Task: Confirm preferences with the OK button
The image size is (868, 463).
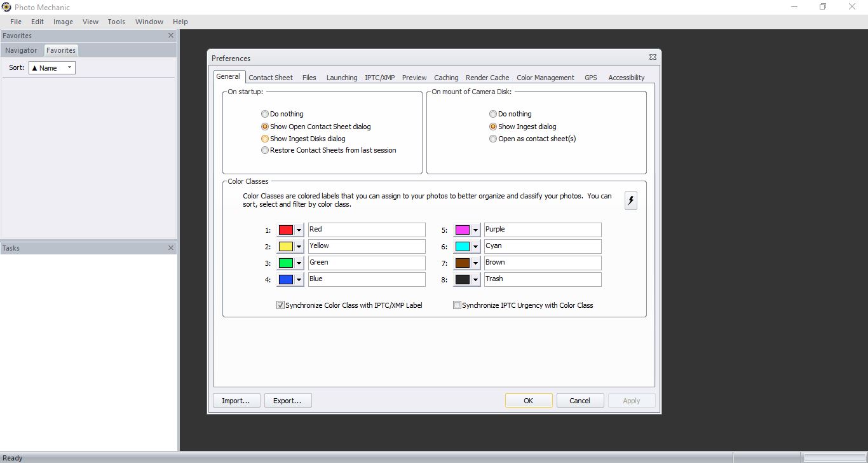Action: (x=529, y=401)
